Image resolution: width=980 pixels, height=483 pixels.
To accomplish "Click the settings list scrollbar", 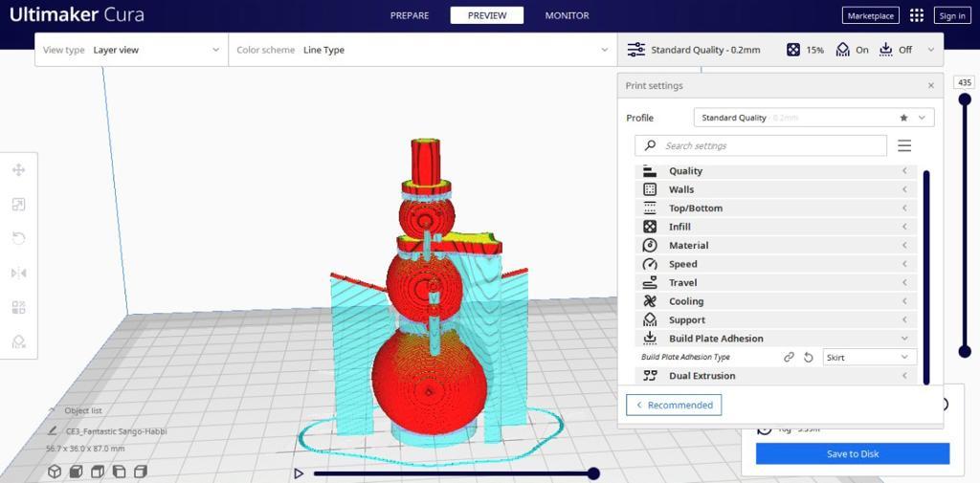I will (925, 277).
